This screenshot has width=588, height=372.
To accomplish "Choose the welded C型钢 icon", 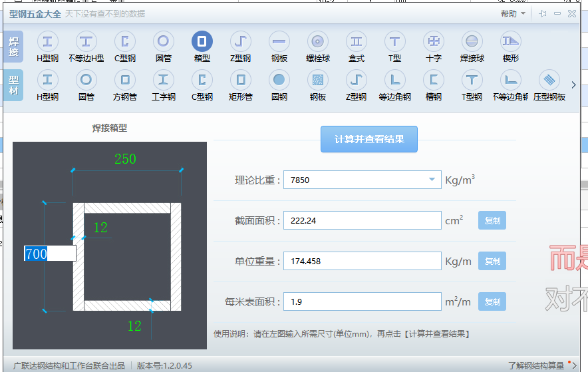I will coord(125,42).
